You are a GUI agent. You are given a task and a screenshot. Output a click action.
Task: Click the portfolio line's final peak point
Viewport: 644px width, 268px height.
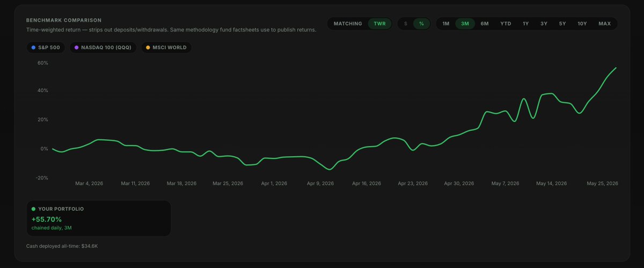pos(616,68)
